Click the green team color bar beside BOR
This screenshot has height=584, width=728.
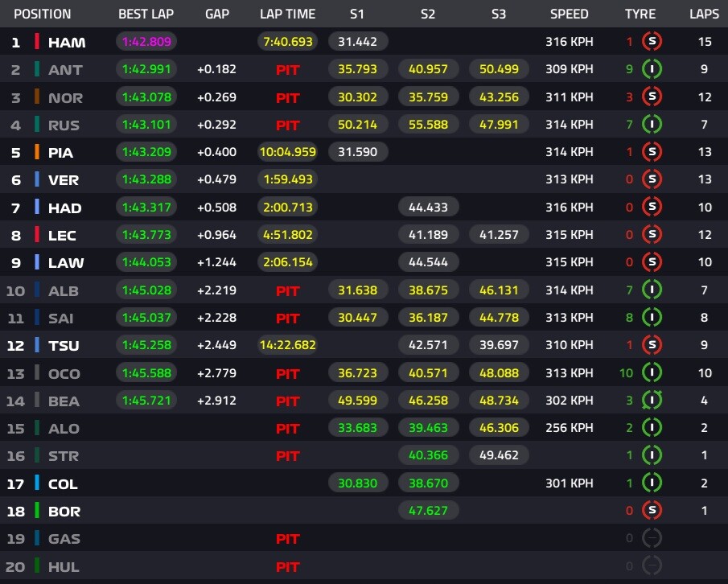click(x=37, y=511)
